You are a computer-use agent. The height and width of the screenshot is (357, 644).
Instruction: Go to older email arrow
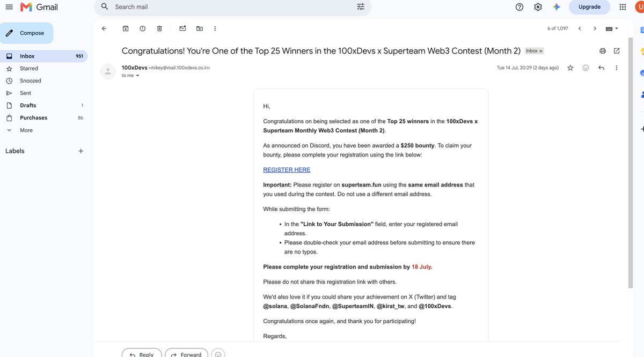(595, 28)
